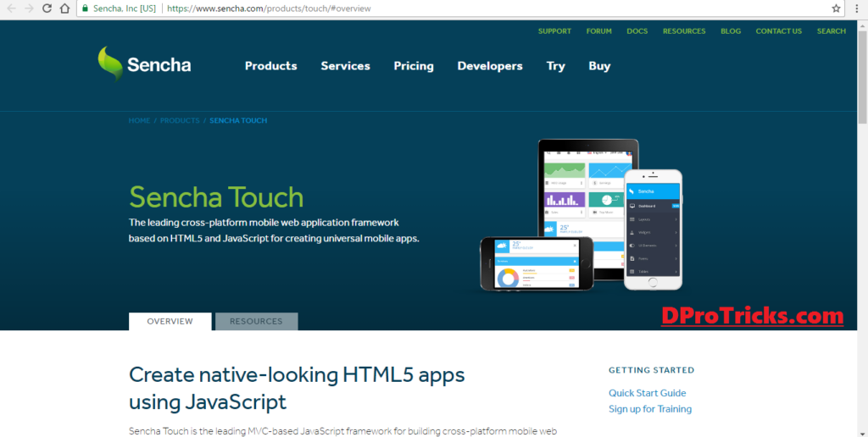The width and height of the screenshot is (868, 437).
Task: Open the DOCS link
Action: 637,31
